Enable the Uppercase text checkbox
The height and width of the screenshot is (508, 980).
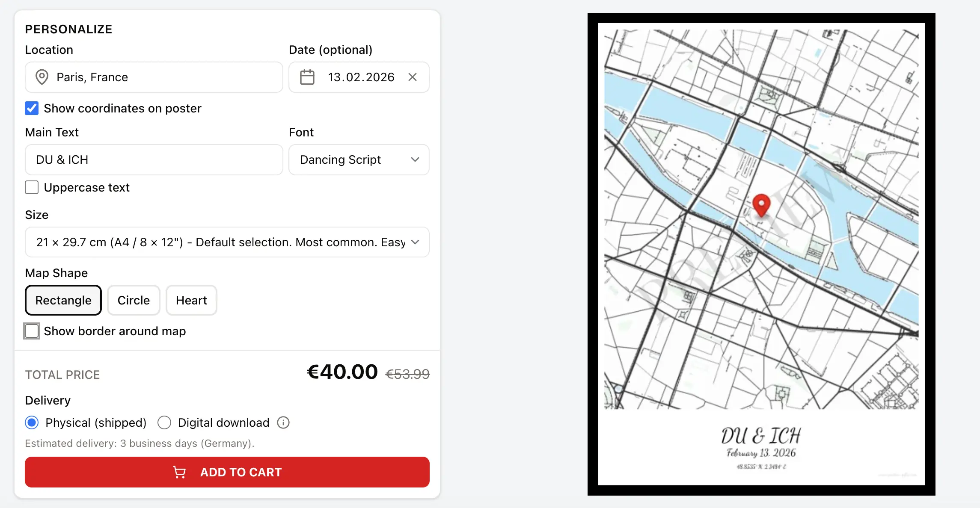32,187
